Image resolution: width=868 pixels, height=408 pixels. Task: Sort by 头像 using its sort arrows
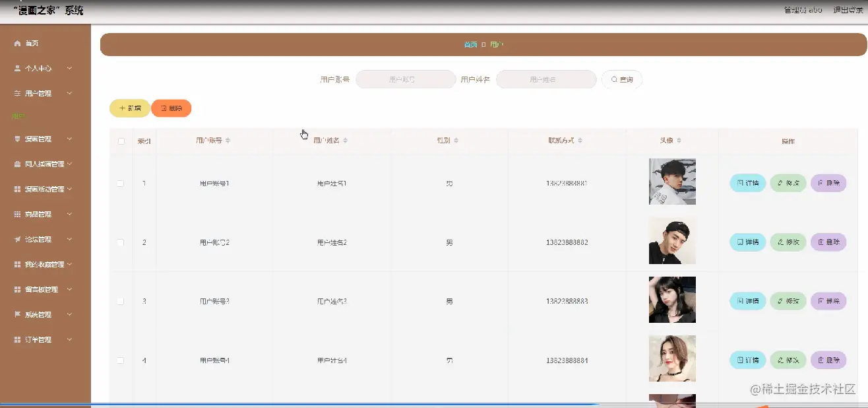coord(679,141)
